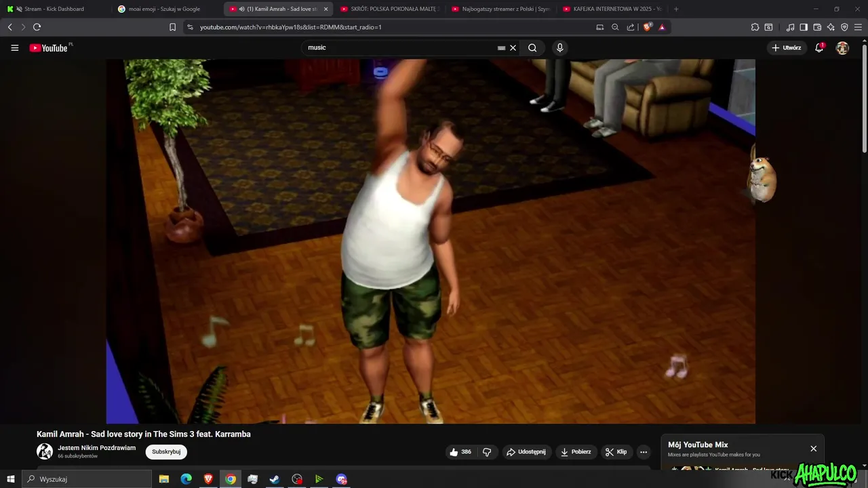868x488 pixels.
Task: Switch to Stream - Kick Dashboard tab
Action: click(x=54, y=9)
